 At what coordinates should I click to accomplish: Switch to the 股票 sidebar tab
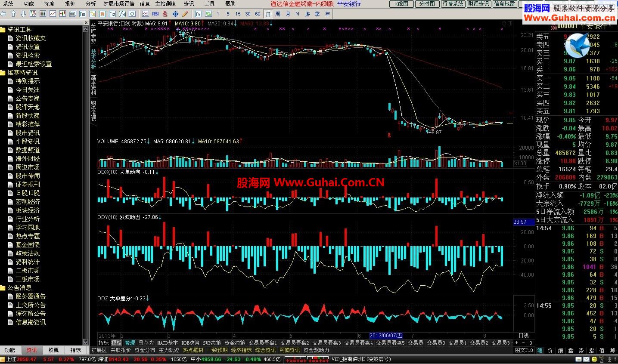tap(53, 350)
